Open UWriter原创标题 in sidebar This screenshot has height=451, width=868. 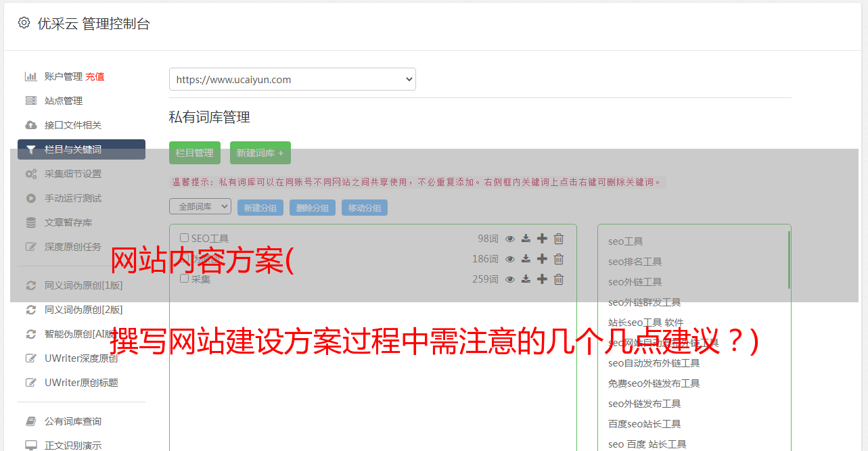[x=81, y=383]
